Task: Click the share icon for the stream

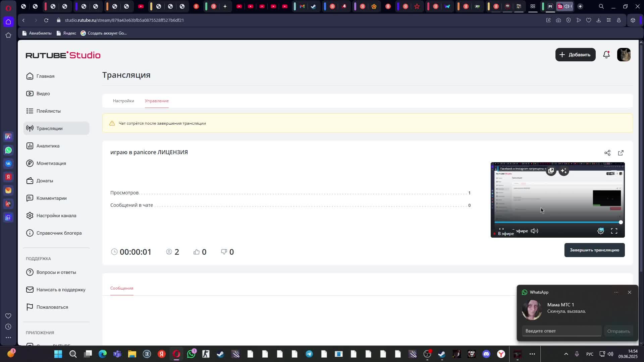Action: pos(607,153)
